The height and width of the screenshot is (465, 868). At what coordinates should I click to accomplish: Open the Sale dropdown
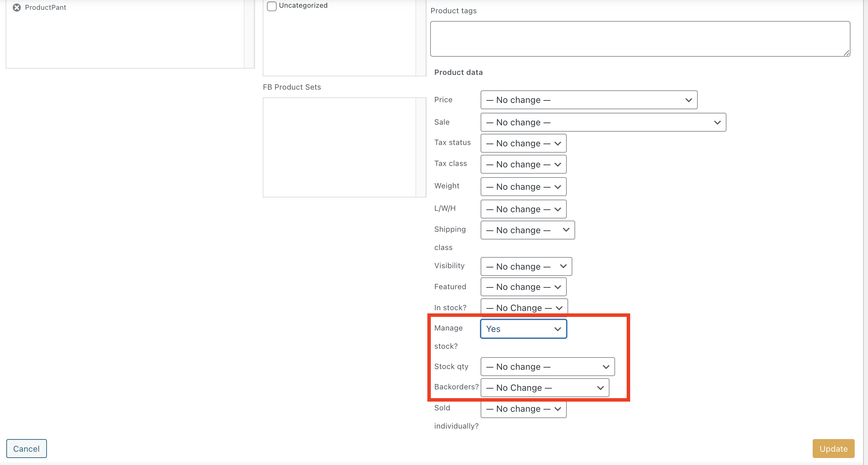pos(603,122)
